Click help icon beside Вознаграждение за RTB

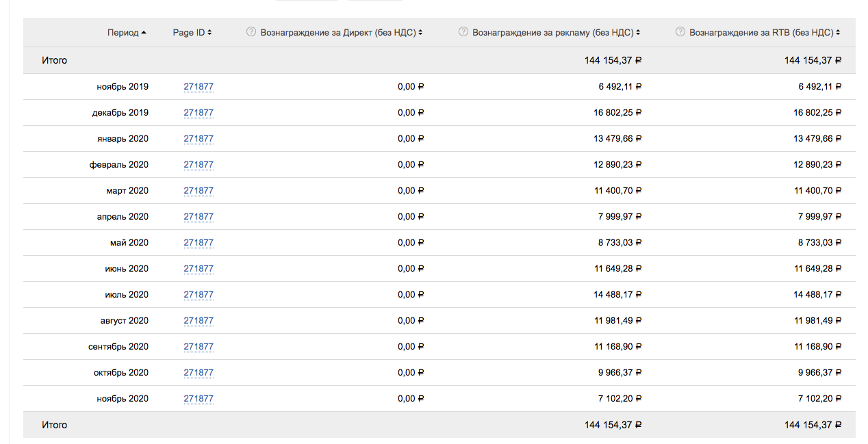coord(680,32)
